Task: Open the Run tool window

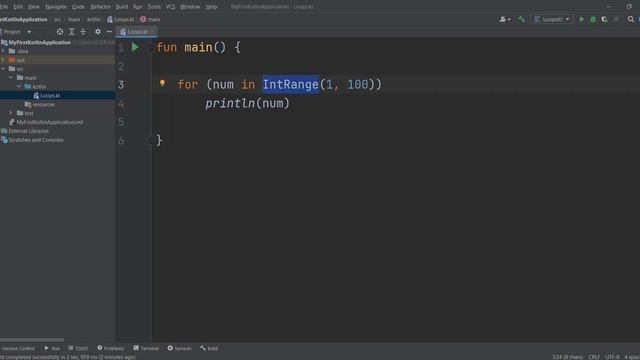Action: pos(52,348)
